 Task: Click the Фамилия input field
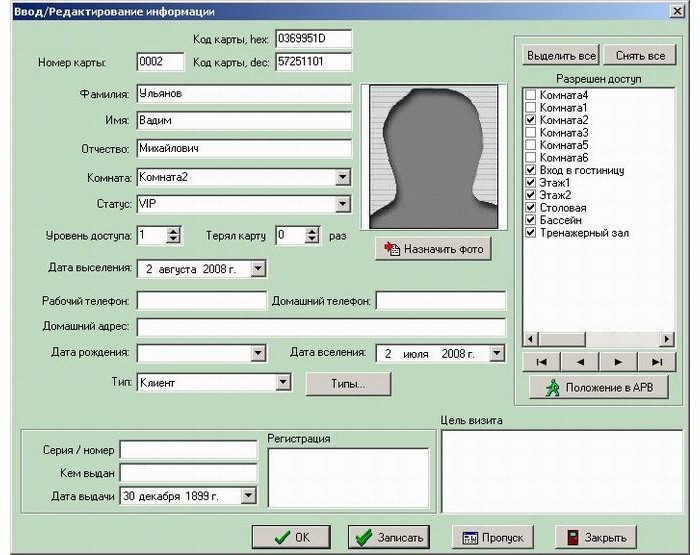pyautogui.click(x=243, y=94)
